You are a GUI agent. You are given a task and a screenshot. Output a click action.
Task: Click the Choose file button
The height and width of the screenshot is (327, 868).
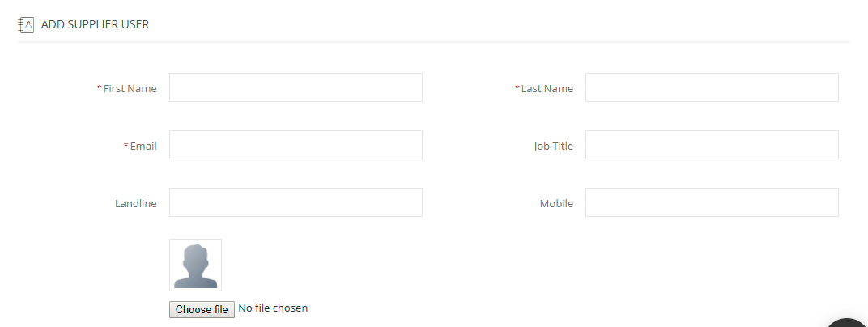(x=202, y=309)
